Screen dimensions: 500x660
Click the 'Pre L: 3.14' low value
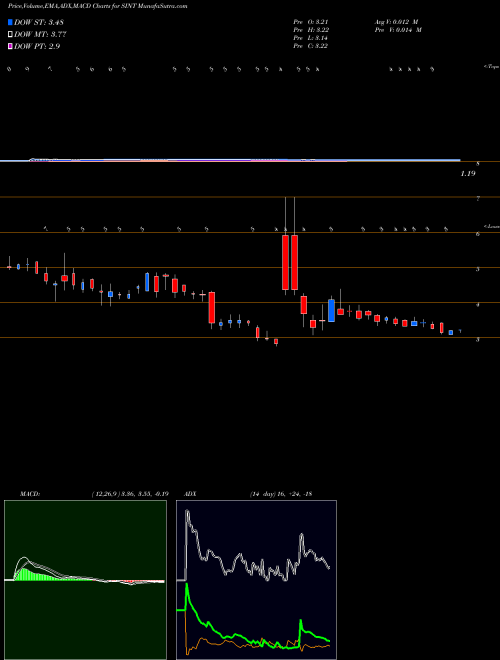[x=311, y=38]
